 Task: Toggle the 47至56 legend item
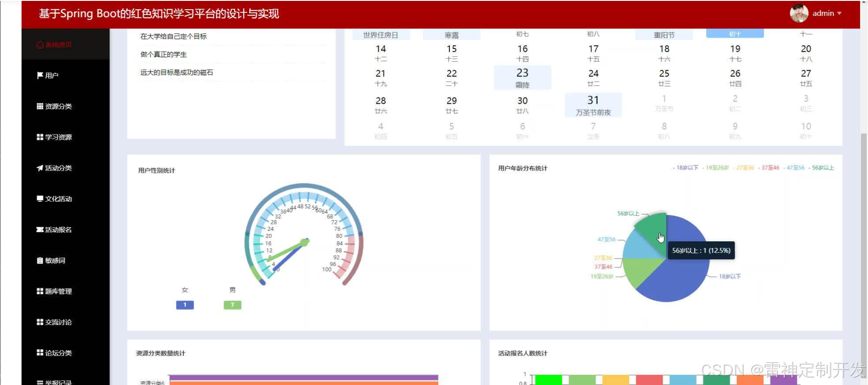794,168
